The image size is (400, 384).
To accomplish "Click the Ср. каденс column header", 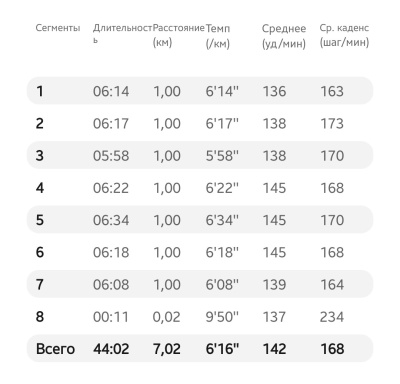I will [344, 35].
